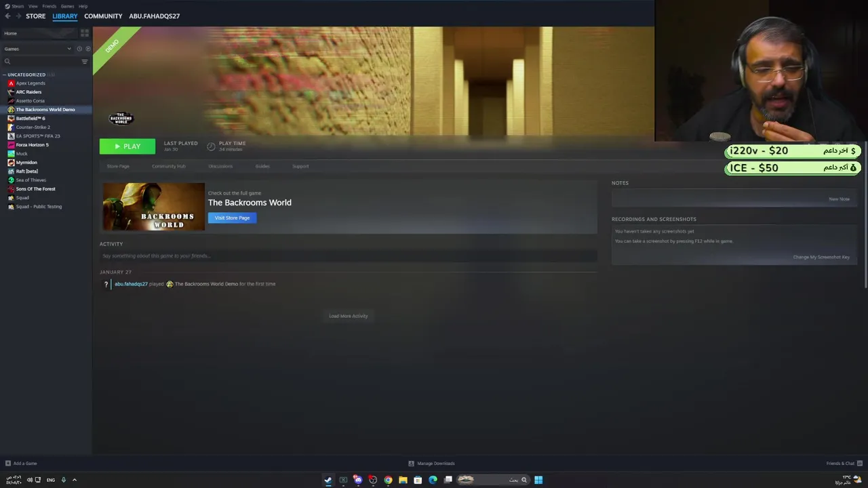This screenshot has height=488, width=868.
Task: Click The Backrooms World Demo icon in list
Action: pos(11,110)
